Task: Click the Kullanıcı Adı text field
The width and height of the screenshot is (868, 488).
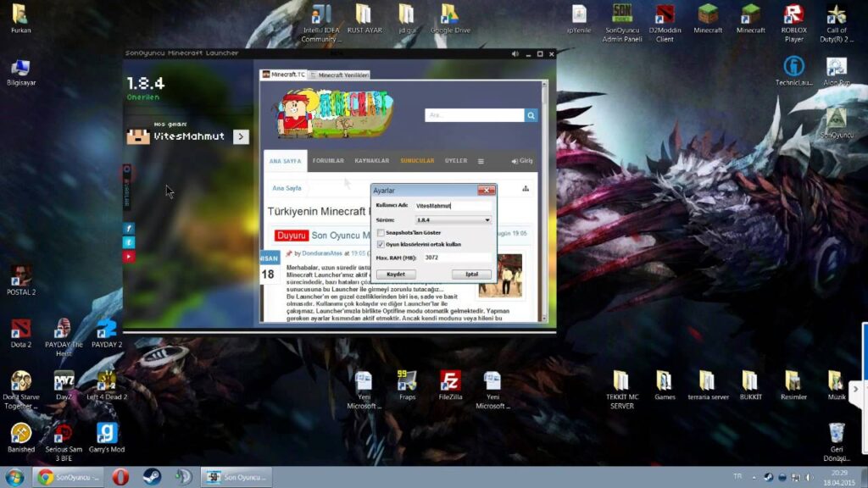Action: [x=453, y=205]
